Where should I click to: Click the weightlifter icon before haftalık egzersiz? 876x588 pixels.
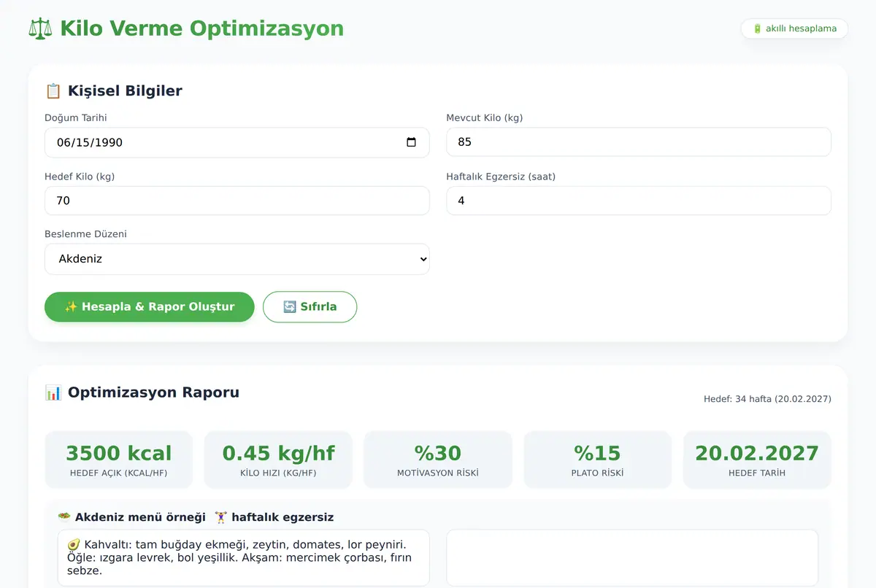point(221,517)
